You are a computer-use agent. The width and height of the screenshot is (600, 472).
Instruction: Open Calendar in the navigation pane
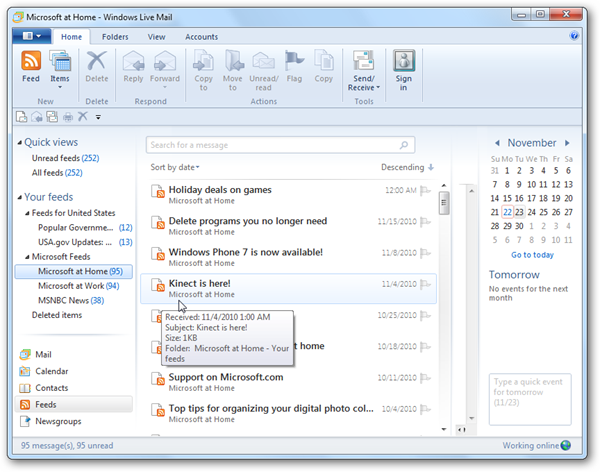click(x=52, y=371)
